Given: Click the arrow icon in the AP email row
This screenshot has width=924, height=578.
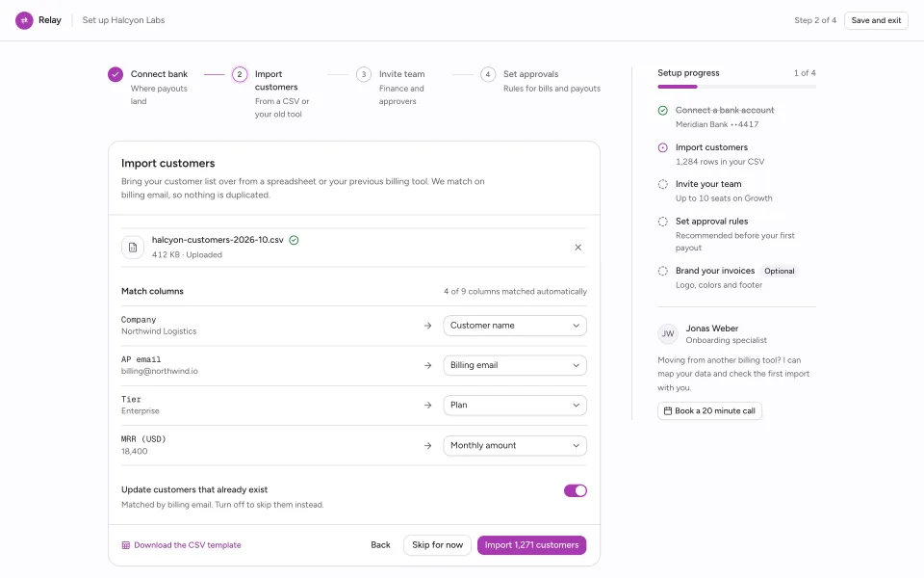Looking at the screenshot, I should pos(427,366).
